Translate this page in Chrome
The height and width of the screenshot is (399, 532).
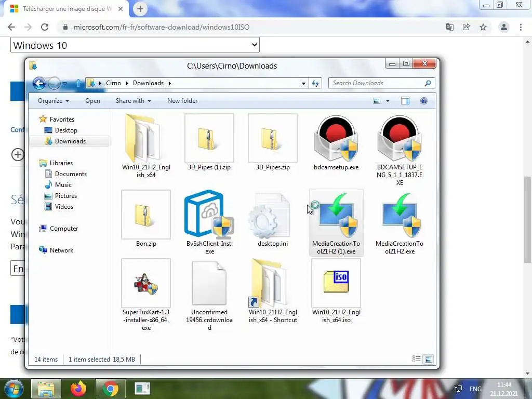[x=450, y=27]
